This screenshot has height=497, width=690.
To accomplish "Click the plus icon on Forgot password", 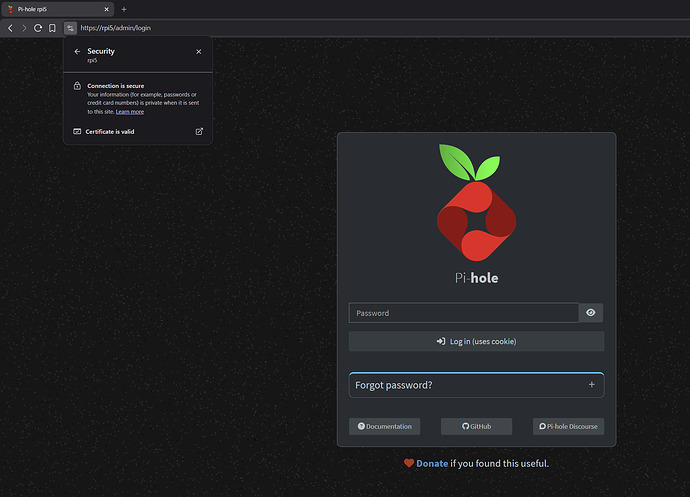I will pos(591,384).
